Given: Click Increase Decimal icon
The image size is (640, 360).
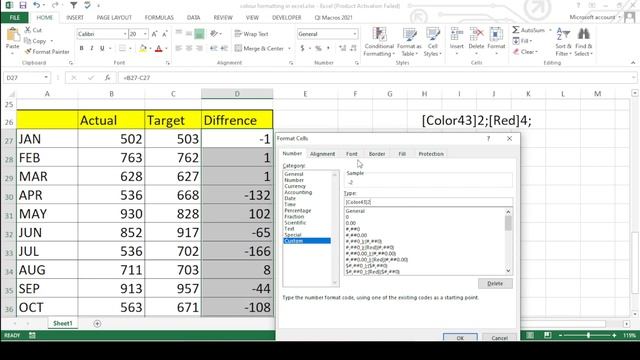Looking at the screenshot, I should coord(342,48).
